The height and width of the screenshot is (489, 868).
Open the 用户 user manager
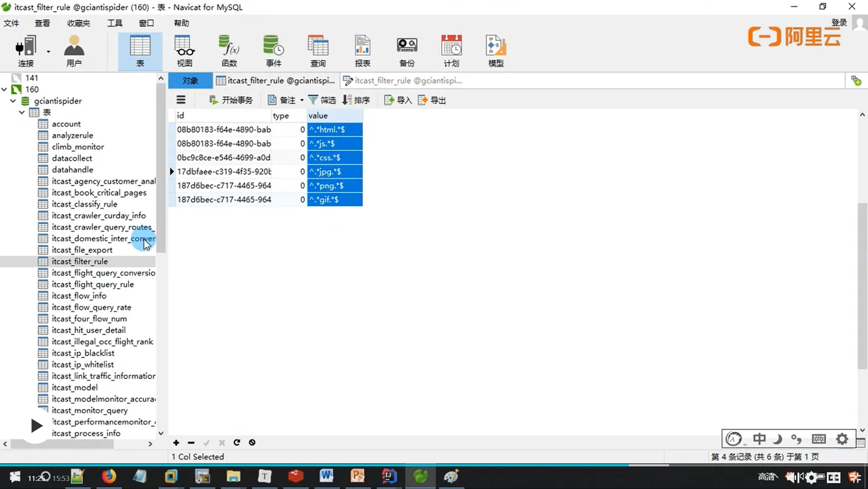pyautogui.click(x=74, y=52)
